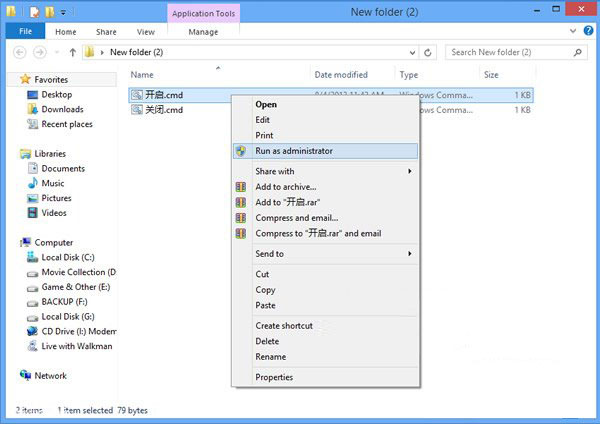Switch to the Share ribbon tab
The height and width of the screenshot is (424, 600).
click(x=106, y=32)
